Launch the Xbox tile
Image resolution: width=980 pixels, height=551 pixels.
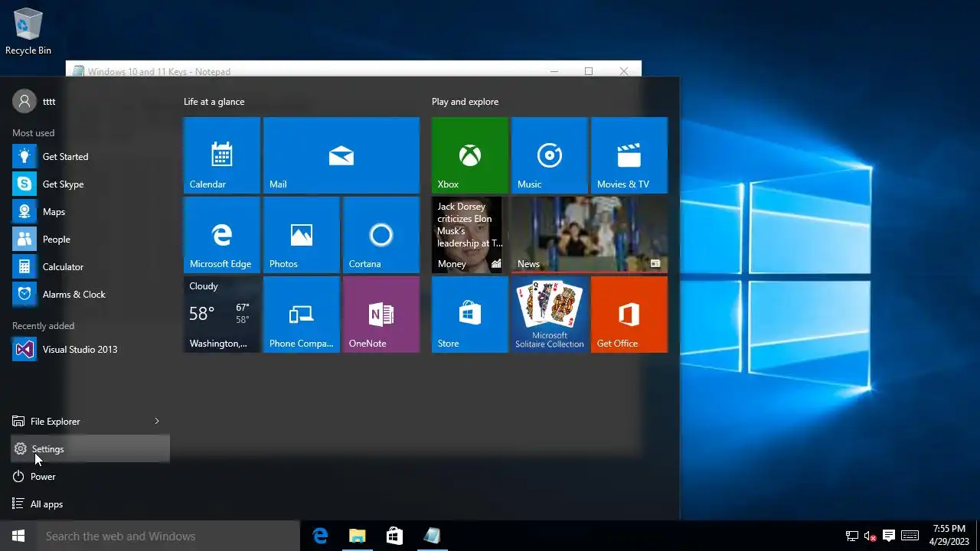(x=470, y=155)
